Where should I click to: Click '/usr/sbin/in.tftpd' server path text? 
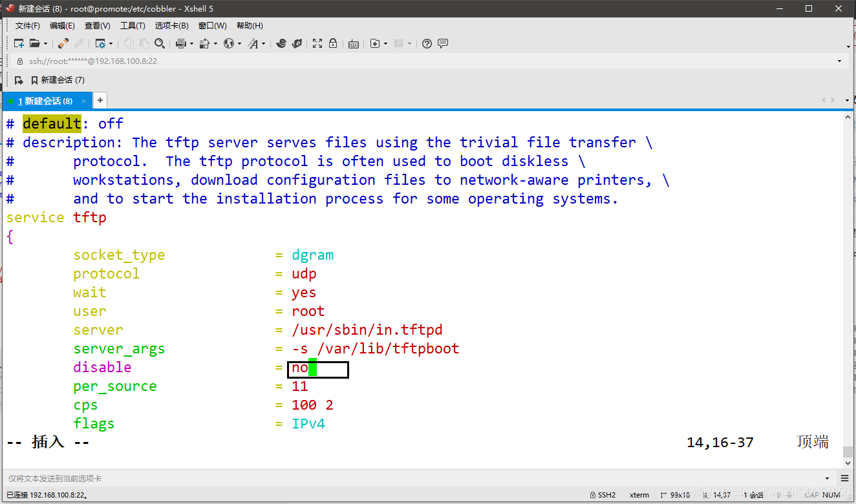(367, 330)
